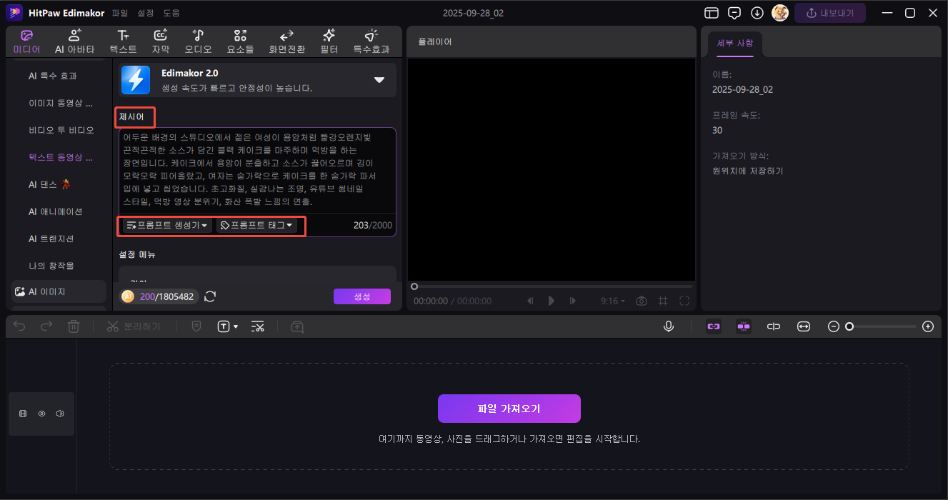Open the AI 아바타 tab
The image size is (948, 500).
pos(74,42)
